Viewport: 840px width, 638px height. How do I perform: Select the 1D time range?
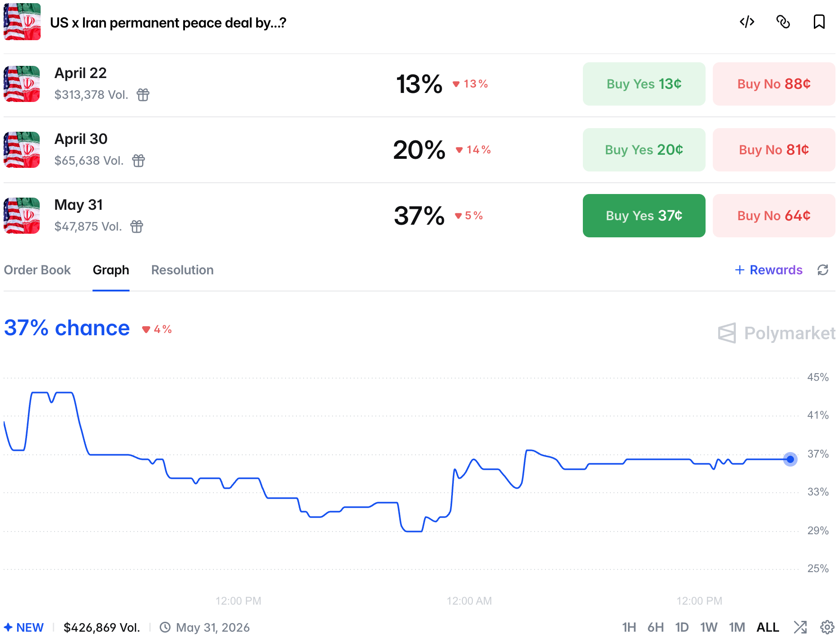[682, 627]
